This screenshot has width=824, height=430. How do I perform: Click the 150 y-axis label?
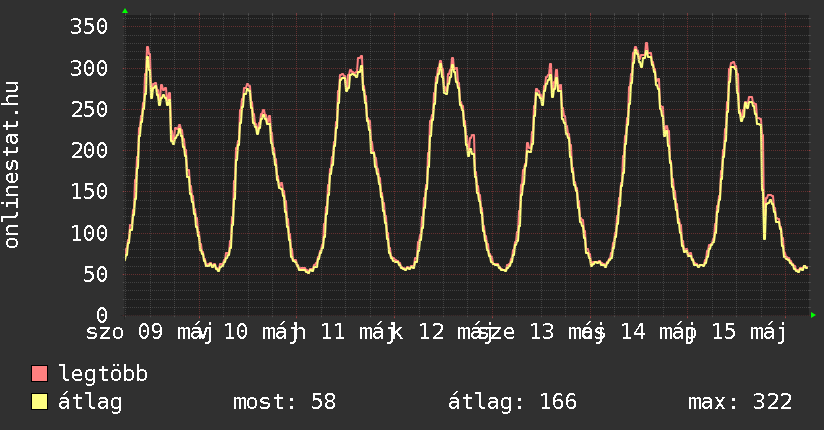(89, 191)
